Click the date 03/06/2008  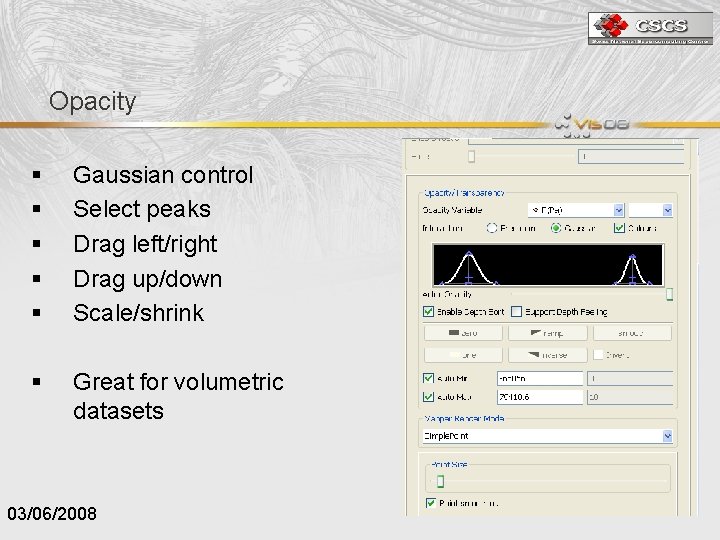click(x=52, y=514)
